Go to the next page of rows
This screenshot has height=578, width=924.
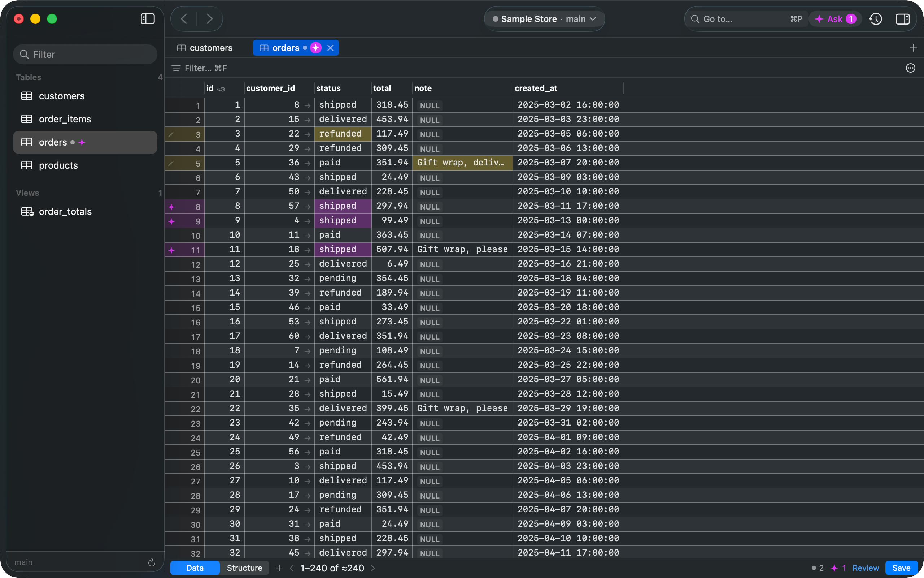point(373,568)
